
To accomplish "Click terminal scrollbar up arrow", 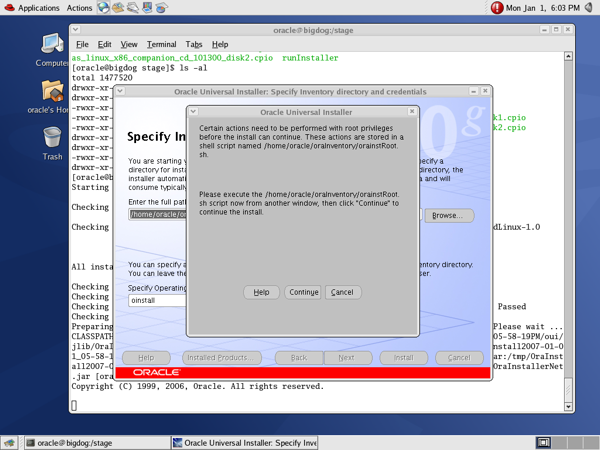I will pos(569,56).
